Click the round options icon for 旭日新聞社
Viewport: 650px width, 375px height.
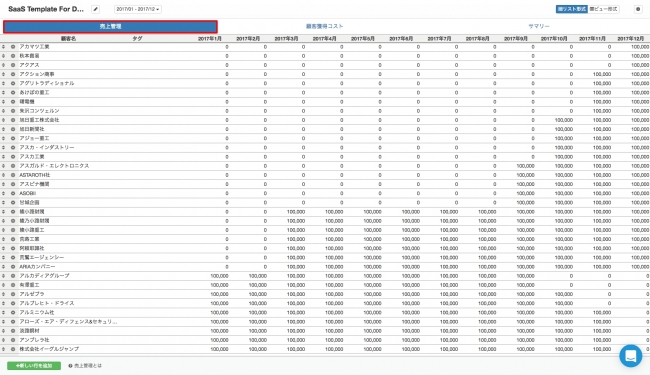(x=13, y=129)
